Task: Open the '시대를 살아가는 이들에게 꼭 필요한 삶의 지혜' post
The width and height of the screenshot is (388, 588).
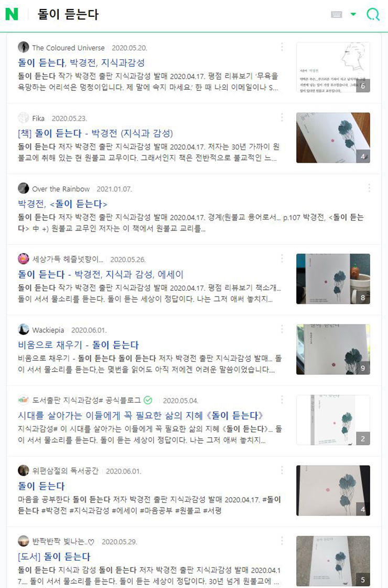Action: click(141, 415)
